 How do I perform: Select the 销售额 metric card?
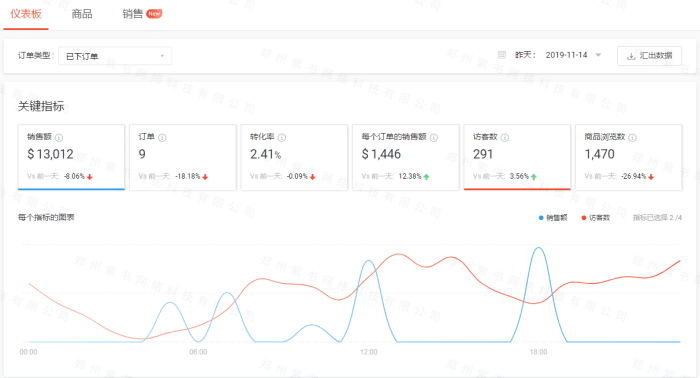pyautogui.click(x=71, y=157)
